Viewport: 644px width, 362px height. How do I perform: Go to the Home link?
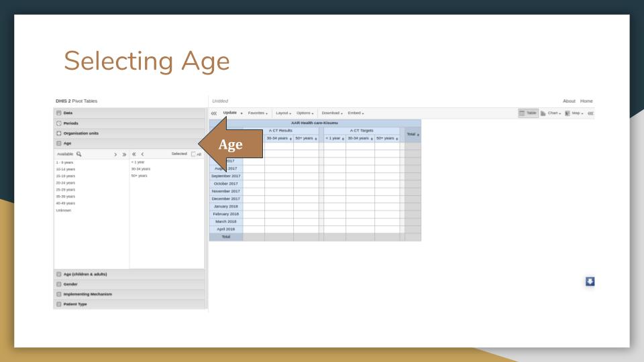point(586,101)
